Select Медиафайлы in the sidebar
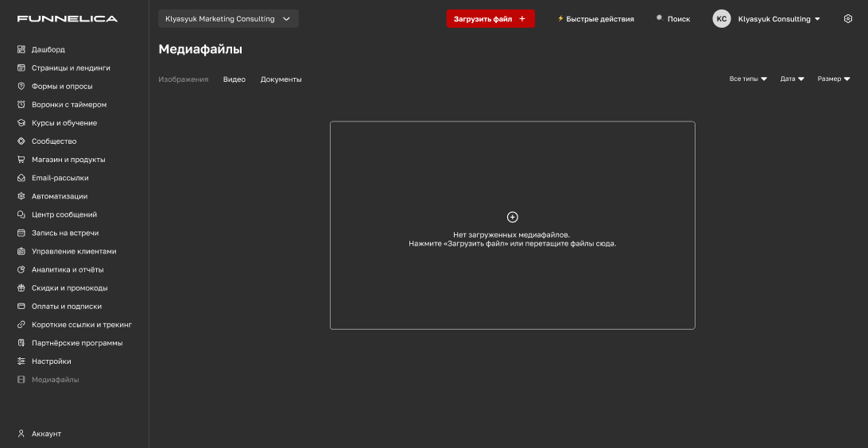This screenshot has width=868, height=448. click(x=56, y=380)
